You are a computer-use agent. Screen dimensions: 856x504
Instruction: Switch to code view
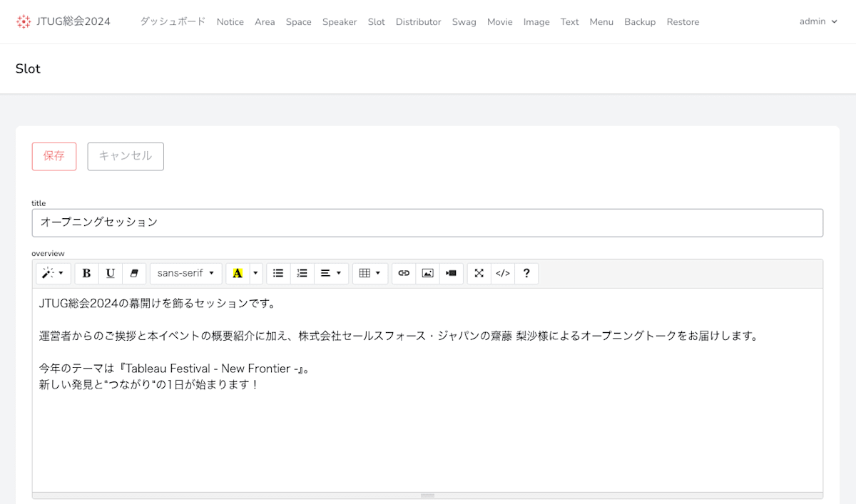(x=503, y=273)
